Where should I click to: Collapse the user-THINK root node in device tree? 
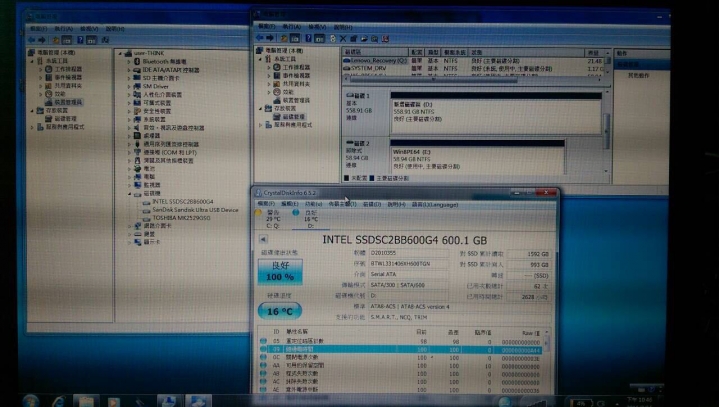pos(120,53)
